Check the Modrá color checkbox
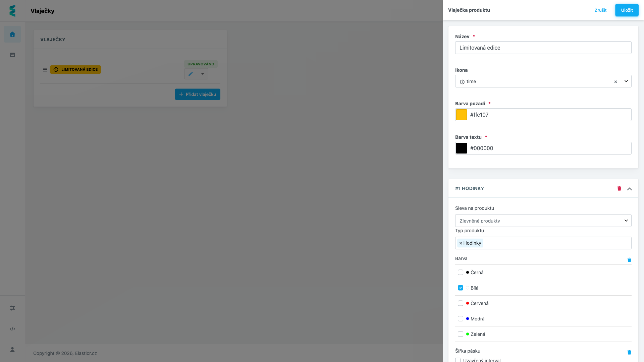Viewport: 644px width, 362px height. pyautogui.click(x=461, y=319)
